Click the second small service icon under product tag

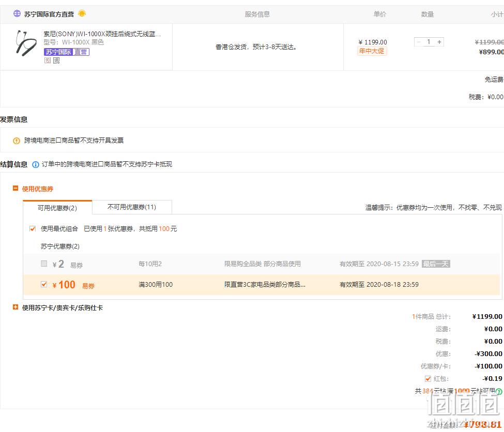pos(56,60)
